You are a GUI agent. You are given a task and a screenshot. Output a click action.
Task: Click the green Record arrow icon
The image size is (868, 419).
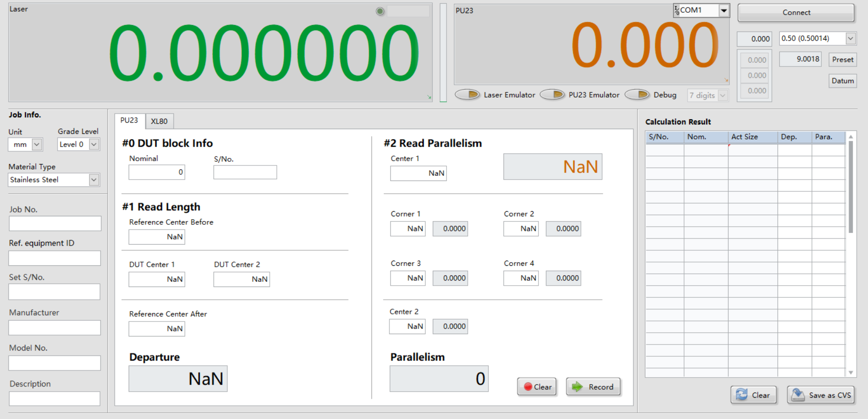pyautogui.click(x=578, y=387)
